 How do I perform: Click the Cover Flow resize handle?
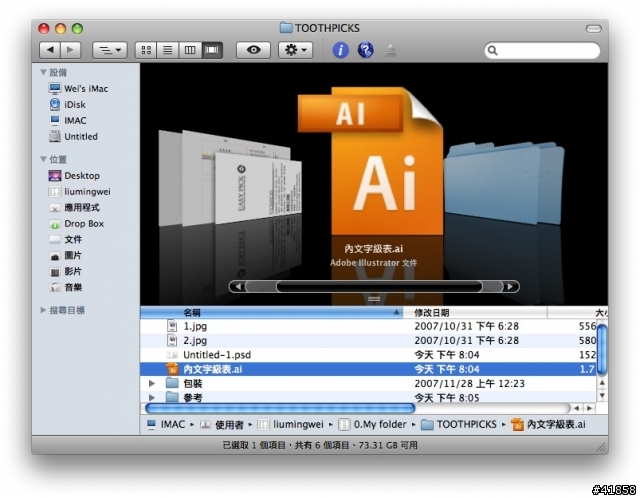point(374,299)
